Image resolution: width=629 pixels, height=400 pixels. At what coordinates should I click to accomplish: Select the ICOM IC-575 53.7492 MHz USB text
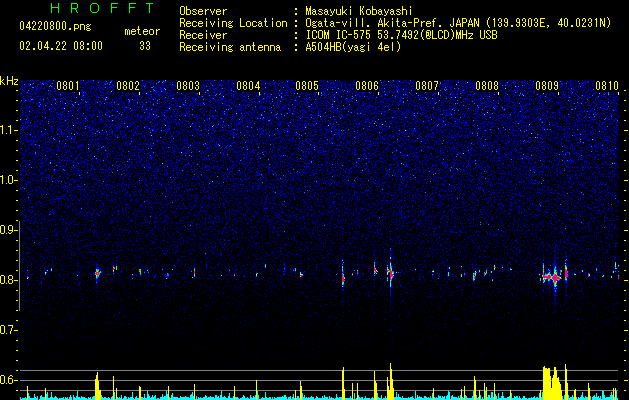click(x=401, y=35)
